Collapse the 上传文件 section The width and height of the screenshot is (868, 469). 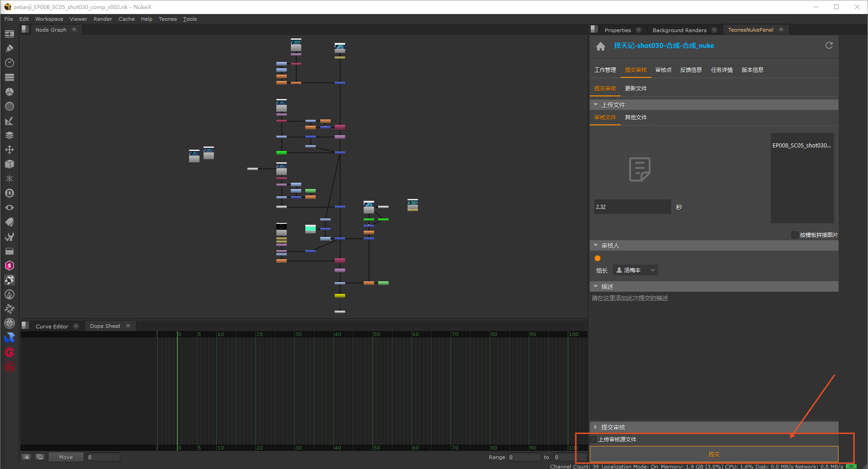point(596,105)
